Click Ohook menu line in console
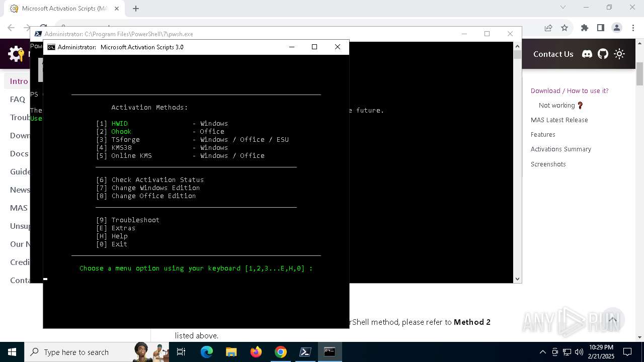Screen dimensions: 644x362 coord(160,131)
